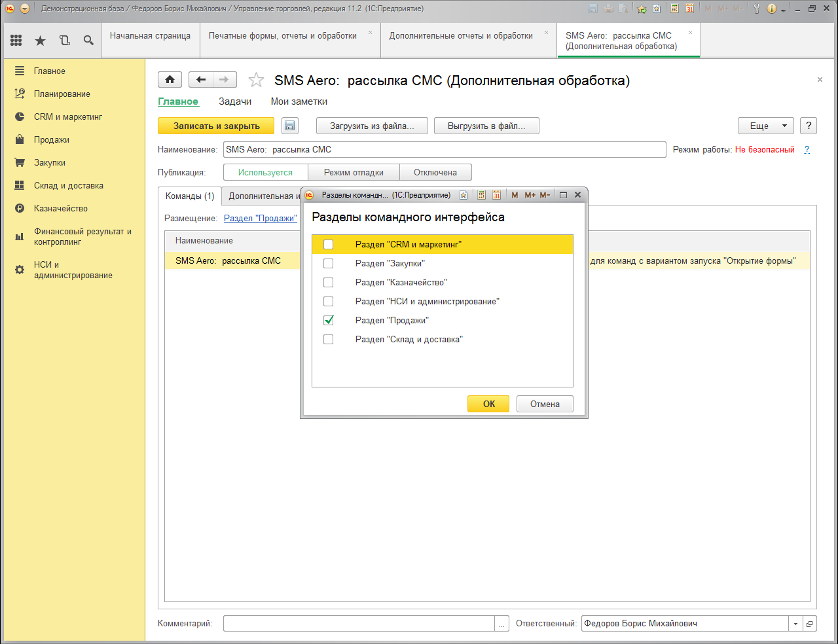Open the CRM и маркетинг sidebar section
The width and height of the screenshot is (838, 644).
pyautogui.click(x=68, y=116)
